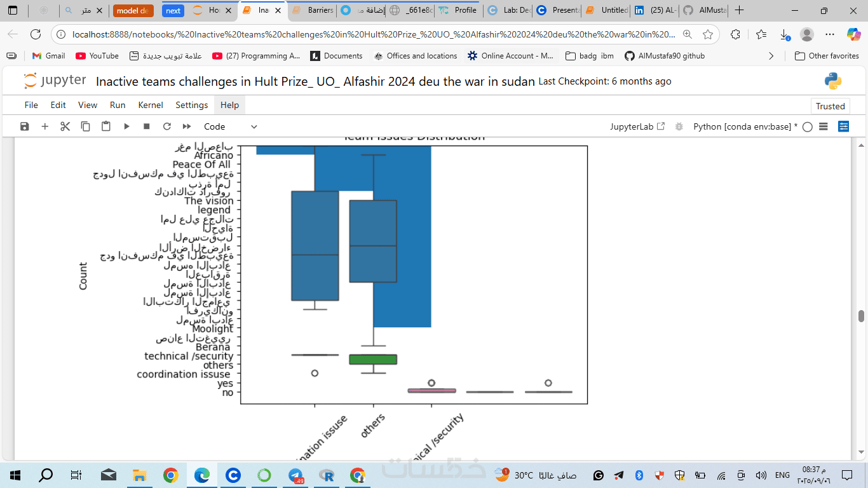Open the Run menu
The height and width of the screenshot is (488, 868).
pos(118,105)
